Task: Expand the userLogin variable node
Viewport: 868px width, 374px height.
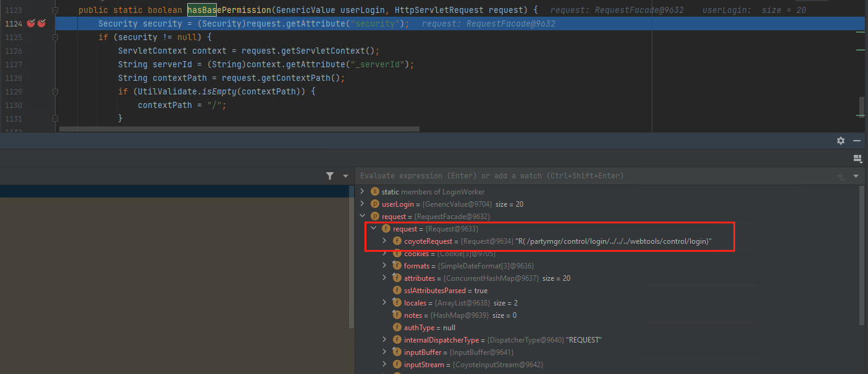Action: (x=363, y=204)
